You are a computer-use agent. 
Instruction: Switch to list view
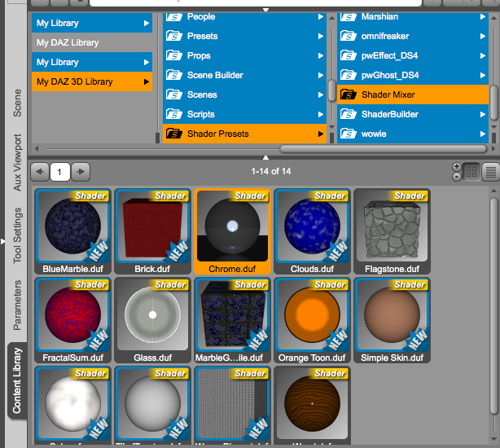(490, 172)
